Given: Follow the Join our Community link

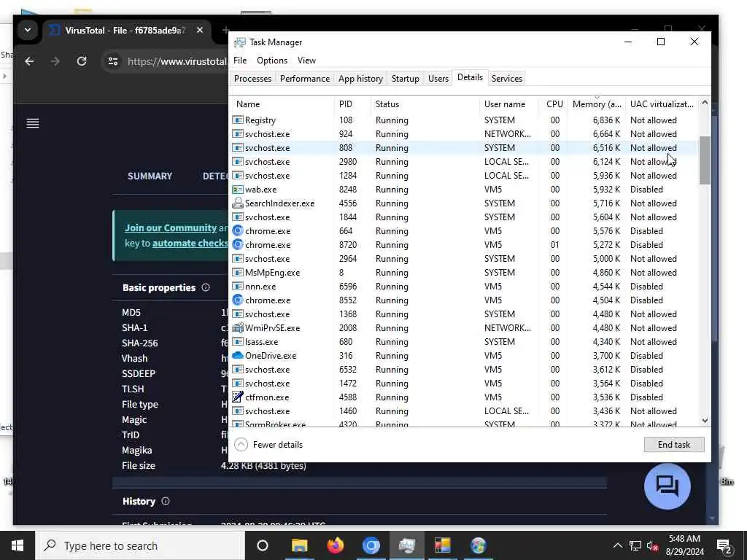Looking at the screenshot, I should [171, 227].
